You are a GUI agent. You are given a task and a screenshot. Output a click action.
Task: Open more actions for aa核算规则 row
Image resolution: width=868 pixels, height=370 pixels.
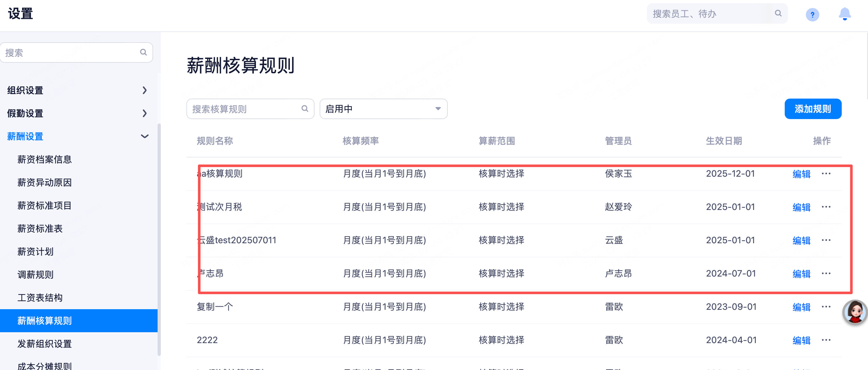tap(826, 174)
